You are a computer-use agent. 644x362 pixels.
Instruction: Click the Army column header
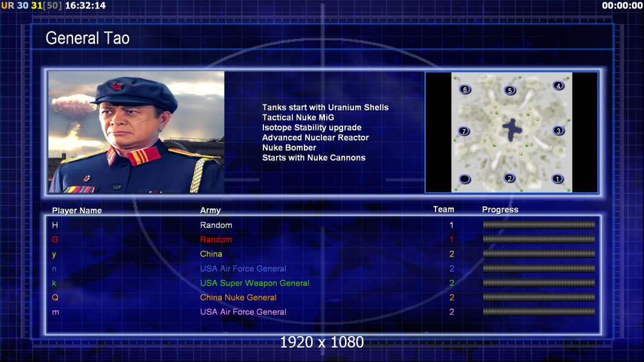pos(210,211)
